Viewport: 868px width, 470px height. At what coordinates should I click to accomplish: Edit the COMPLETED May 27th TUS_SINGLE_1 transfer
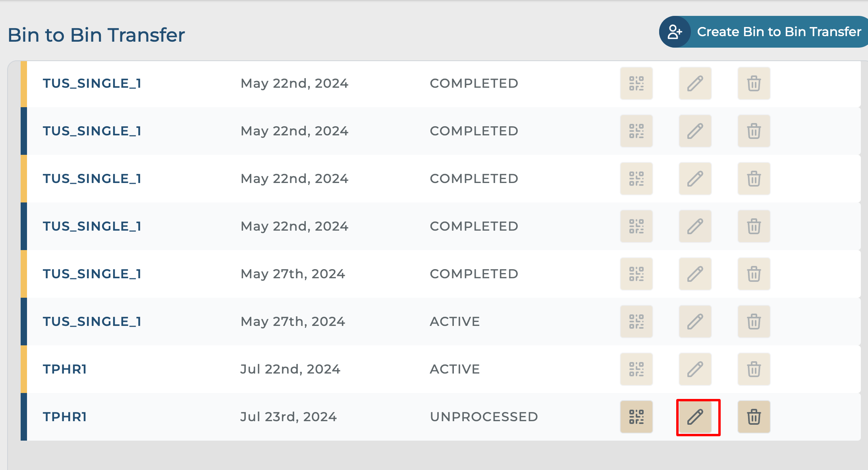(695, 274)
